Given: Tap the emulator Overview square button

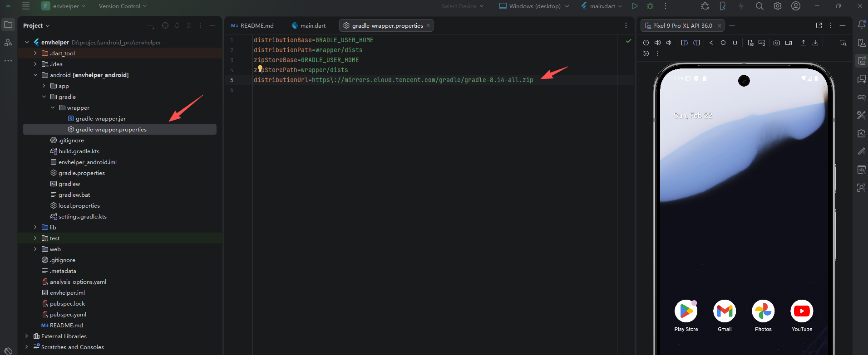Looking at the screenshot, I should coord(735,43).
